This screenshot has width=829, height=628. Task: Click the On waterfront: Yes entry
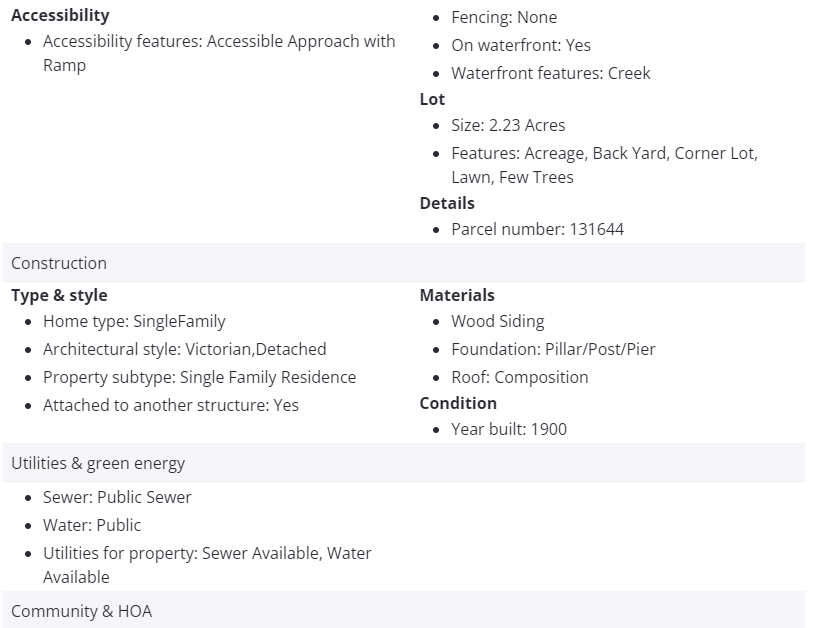[520, 45]
